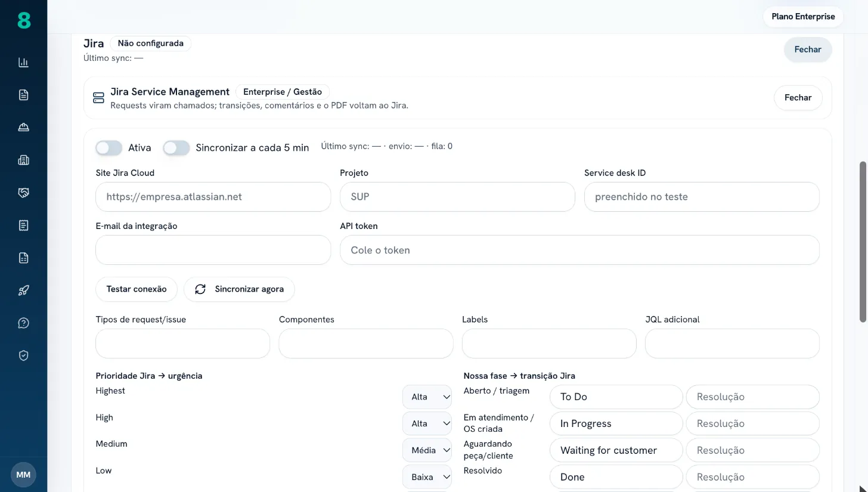
Task: Open the help question mark sidebar icon
Action: point(23,323)
